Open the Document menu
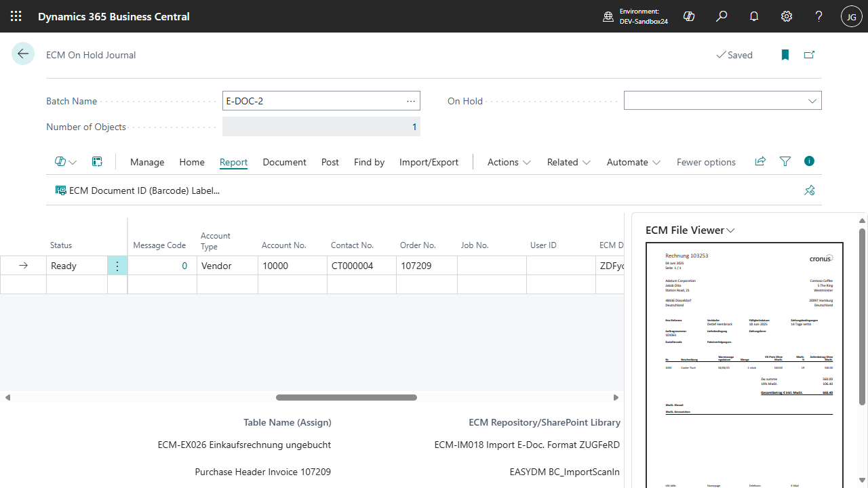Viewport: 868px width, 488px height. 285,162
